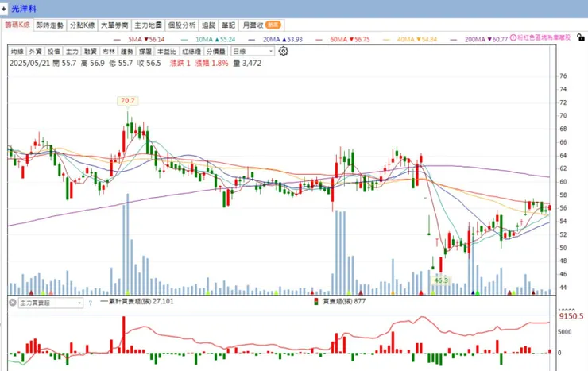
Task: Switch to the 筆記 tab
Action: tap(228, 25)
